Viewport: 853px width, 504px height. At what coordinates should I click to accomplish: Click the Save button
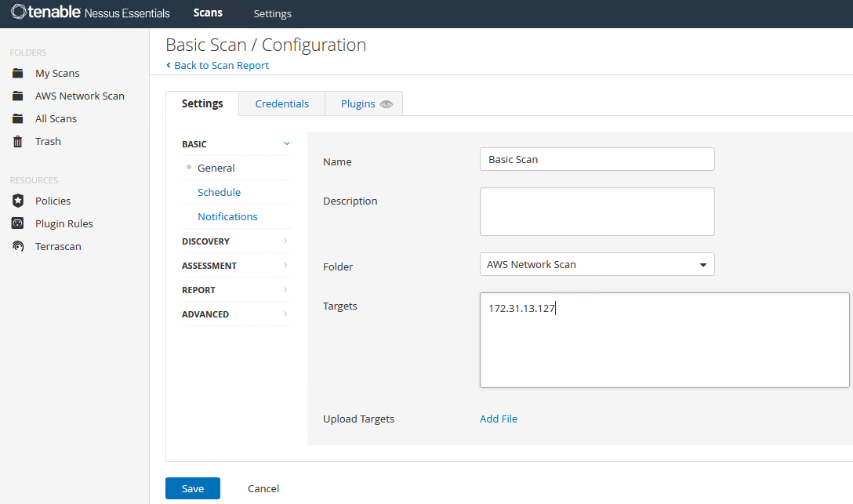pos(193,488)
